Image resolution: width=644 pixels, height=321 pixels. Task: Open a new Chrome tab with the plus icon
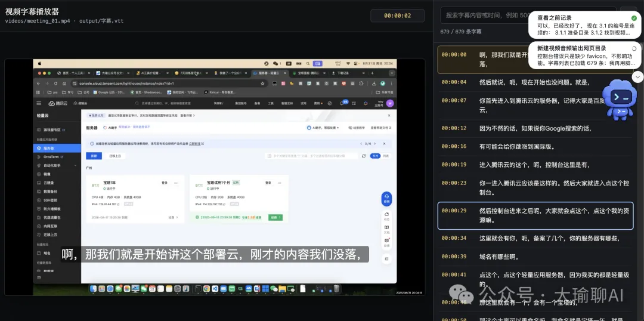(x=372, y=73)
